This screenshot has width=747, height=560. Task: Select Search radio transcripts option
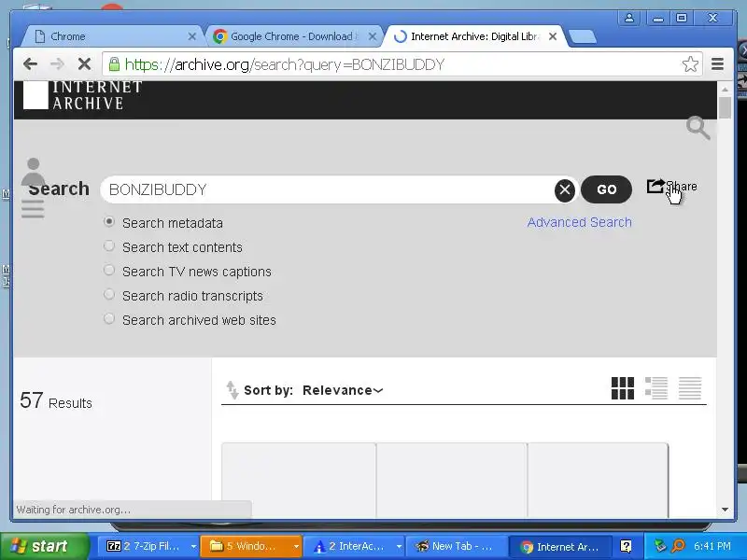click(x=109, y=295)
